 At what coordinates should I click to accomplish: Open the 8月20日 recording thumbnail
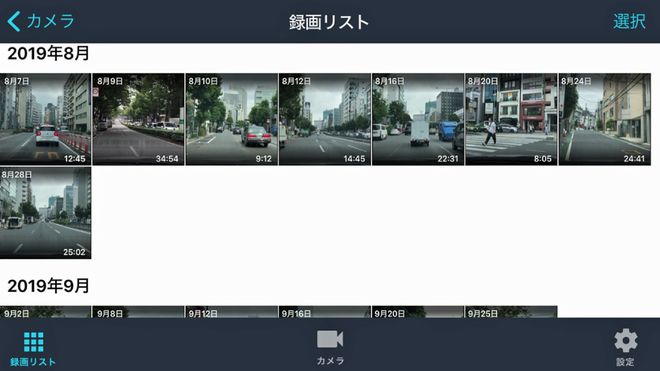(511, 119)
